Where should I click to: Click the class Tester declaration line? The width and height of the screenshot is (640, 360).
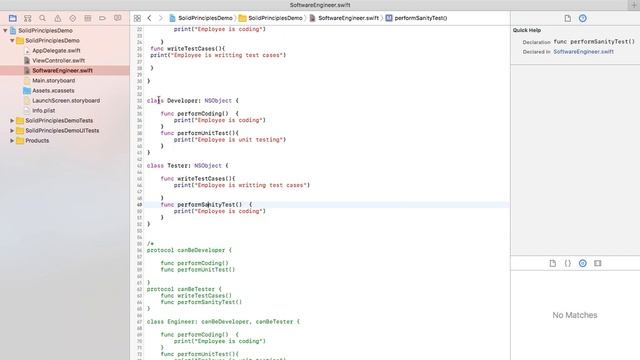(x=187, y=166)
